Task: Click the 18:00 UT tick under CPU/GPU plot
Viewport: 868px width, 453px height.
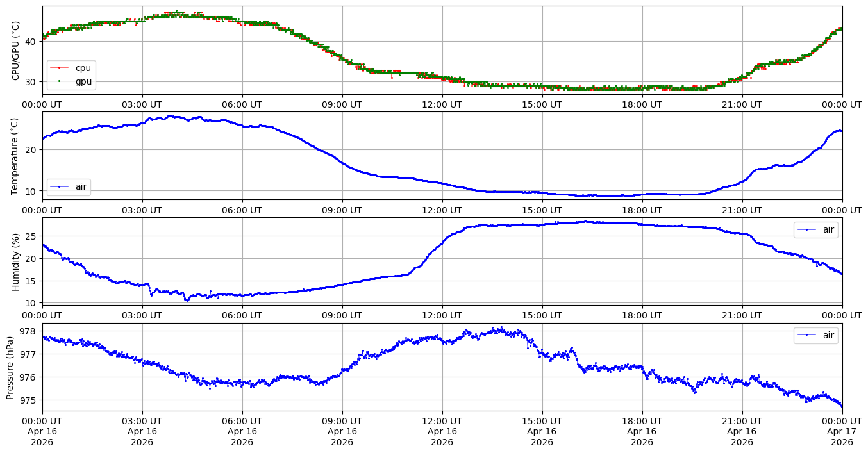Action: click(642, 104)
